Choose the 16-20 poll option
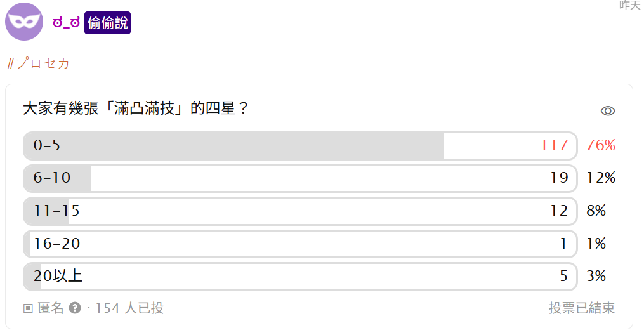 299,244
